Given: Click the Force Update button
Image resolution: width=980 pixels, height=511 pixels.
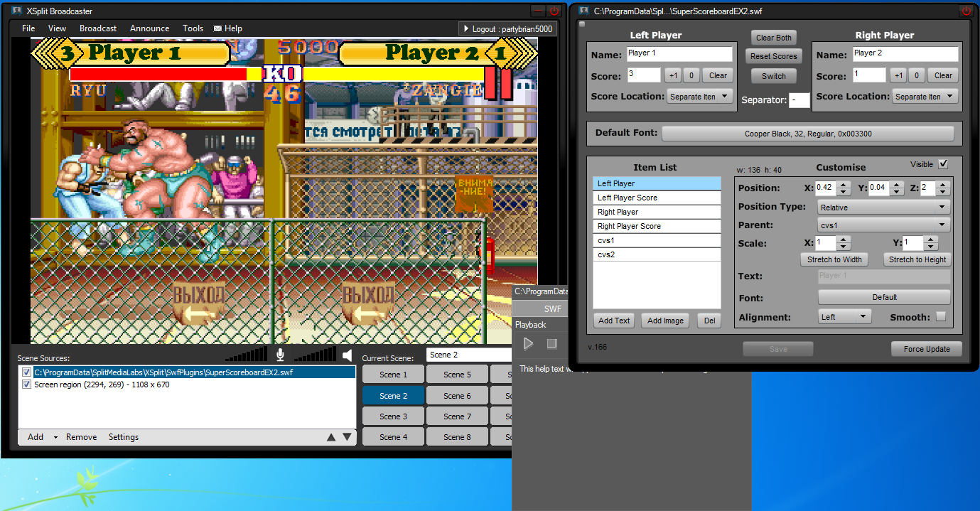Looking at the screenshot, I should [x=927, y=349].
